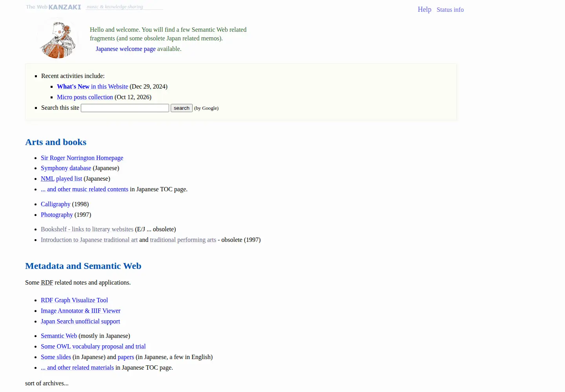Click the '(by Google)' label

coord(206,108)
